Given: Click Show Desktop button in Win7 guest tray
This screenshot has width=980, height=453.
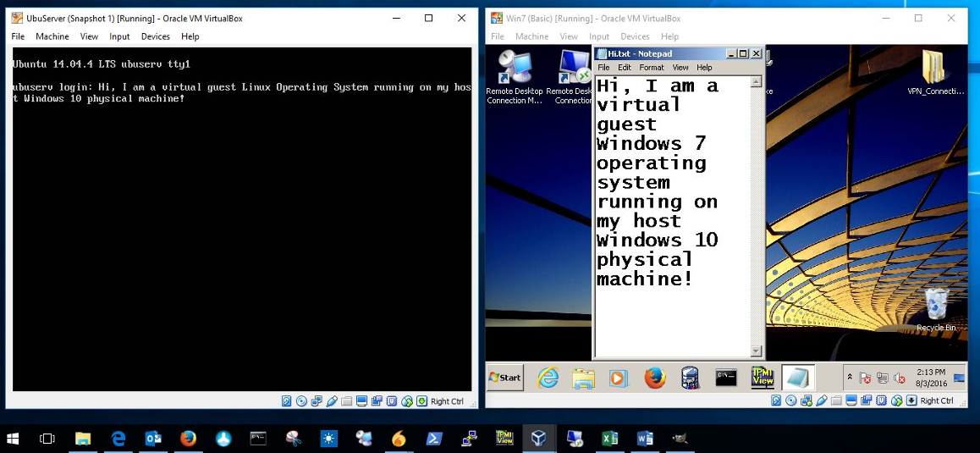Looking at the screenshot, I should 960,378.
